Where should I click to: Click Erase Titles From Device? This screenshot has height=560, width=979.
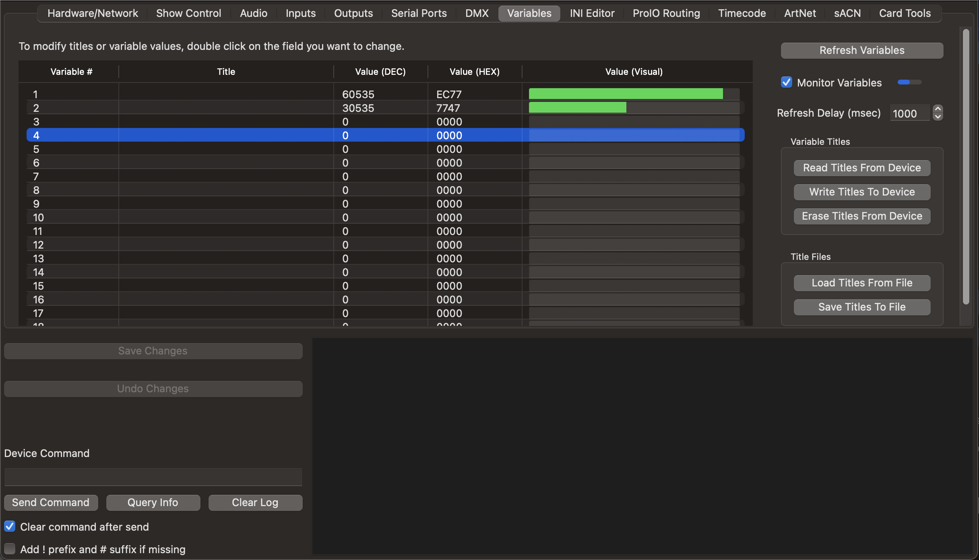click(x=862, y=216)
